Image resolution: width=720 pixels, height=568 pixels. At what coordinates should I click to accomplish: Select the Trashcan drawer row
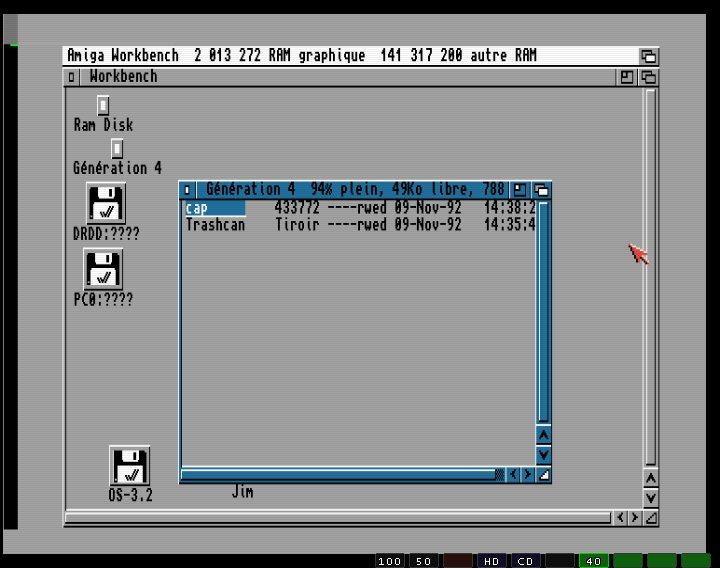[x=360, y=225]
